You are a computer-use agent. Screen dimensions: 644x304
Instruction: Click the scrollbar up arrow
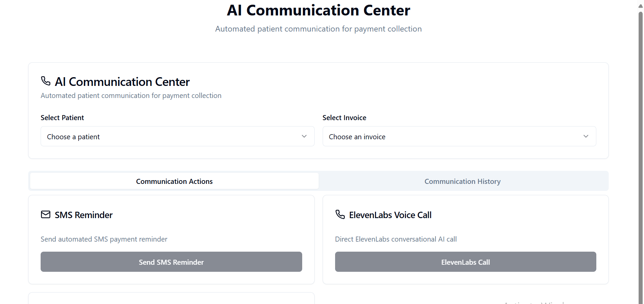click(x=641, y=6)
